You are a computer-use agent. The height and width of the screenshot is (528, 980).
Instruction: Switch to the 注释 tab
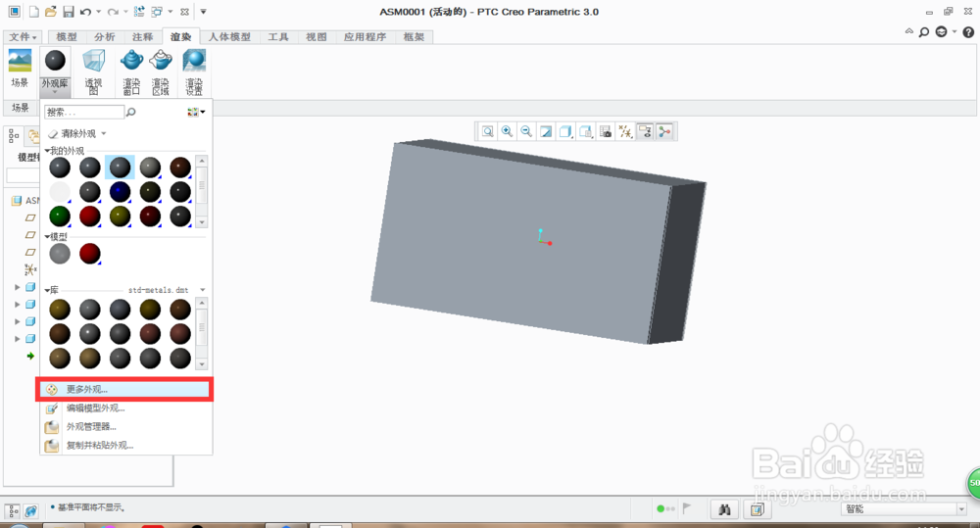[142, 37]
